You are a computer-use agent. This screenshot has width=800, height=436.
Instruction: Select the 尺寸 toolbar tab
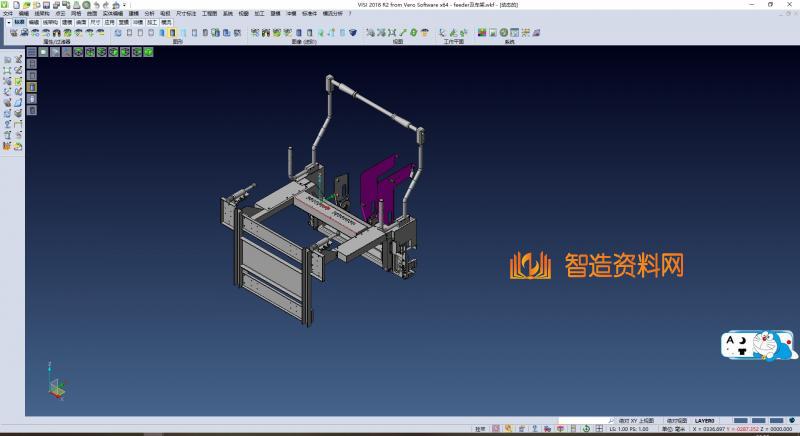[x=95, y=21]
